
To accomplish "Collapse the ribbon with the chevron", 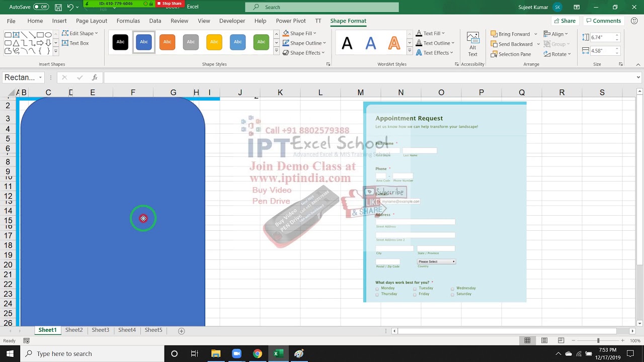I will pos(638,64).
